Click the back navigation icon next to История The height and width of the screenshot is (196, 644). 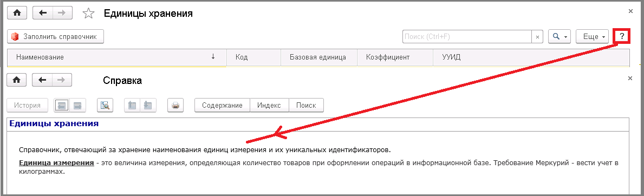[62, 105]
